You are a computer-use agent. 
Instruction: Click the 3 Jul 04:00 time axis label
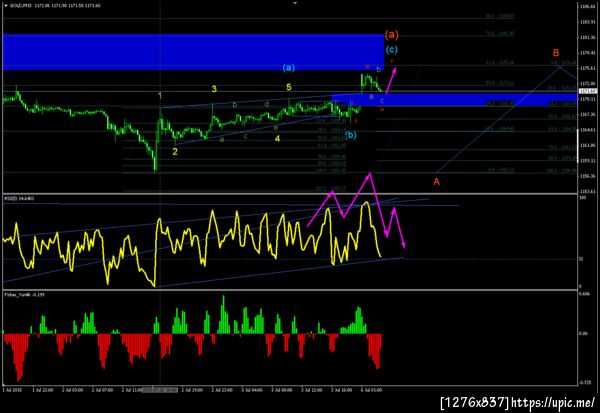pos(252,390)
